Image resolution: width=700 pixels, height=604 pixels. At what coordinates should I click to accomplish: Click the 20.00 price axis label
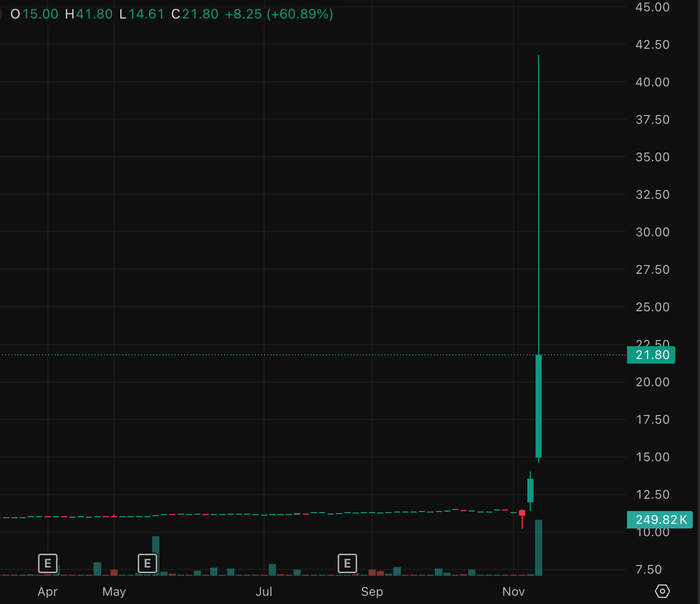[652, 382]
